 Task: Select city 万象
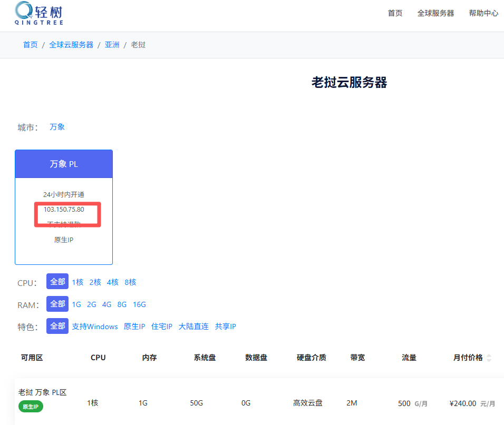tap(57, 127)
